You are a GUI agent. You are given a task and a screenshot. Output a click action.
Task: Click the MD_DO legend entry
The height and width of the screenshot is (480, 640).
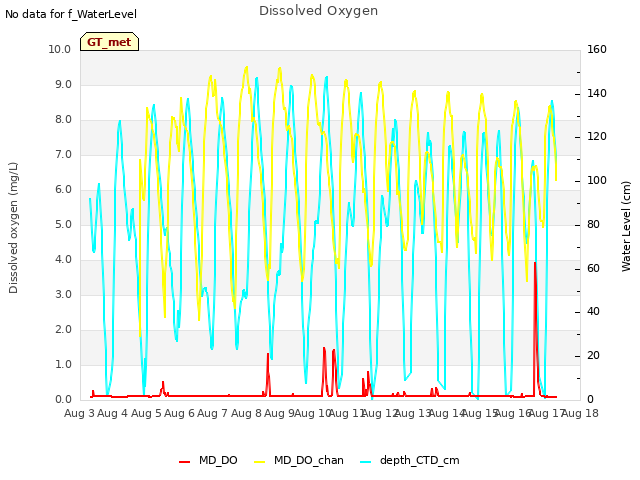tap(208, 461)
